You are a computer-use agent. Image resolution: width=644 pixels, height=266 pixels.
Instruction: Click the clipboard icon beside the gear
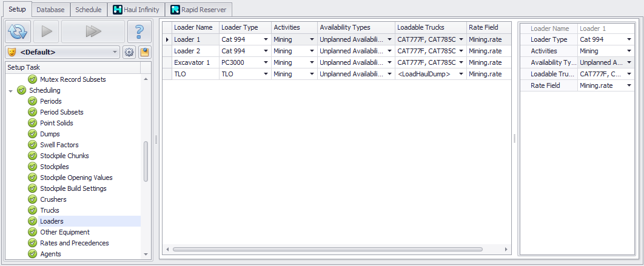click(144, 53)
